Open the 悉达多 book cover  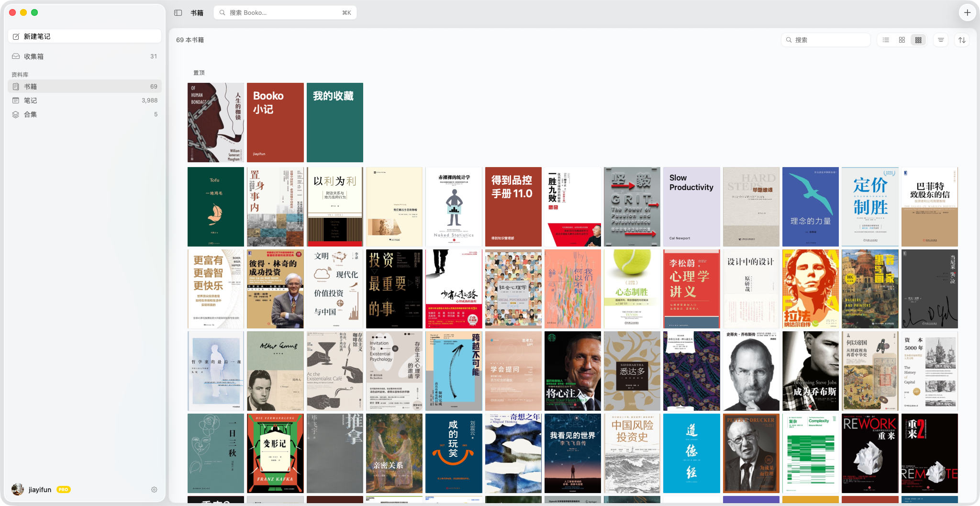pyautogui.click(x=632, y=371)
